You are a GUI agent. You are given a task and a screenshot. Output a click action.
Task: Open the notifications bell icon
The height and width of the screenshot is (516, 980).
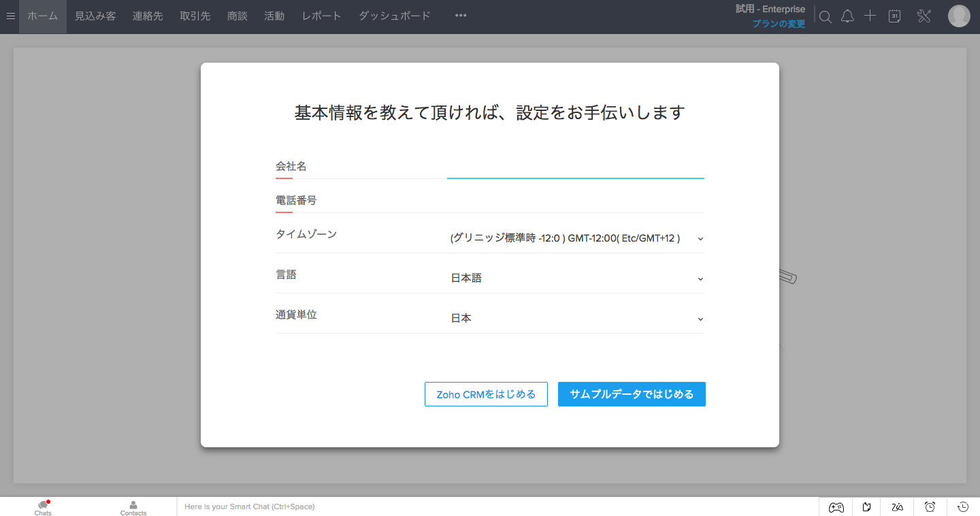click(847, 16)
